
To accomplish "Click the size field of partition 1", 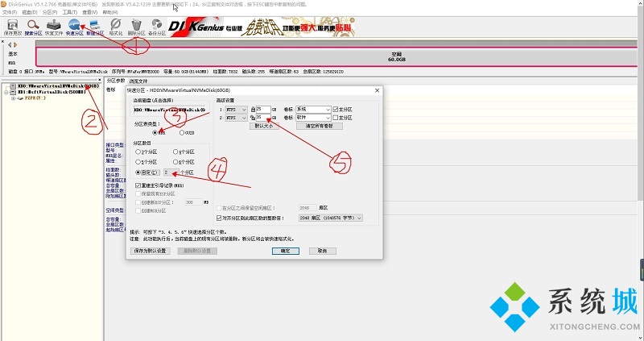I will tap(263, 110).
